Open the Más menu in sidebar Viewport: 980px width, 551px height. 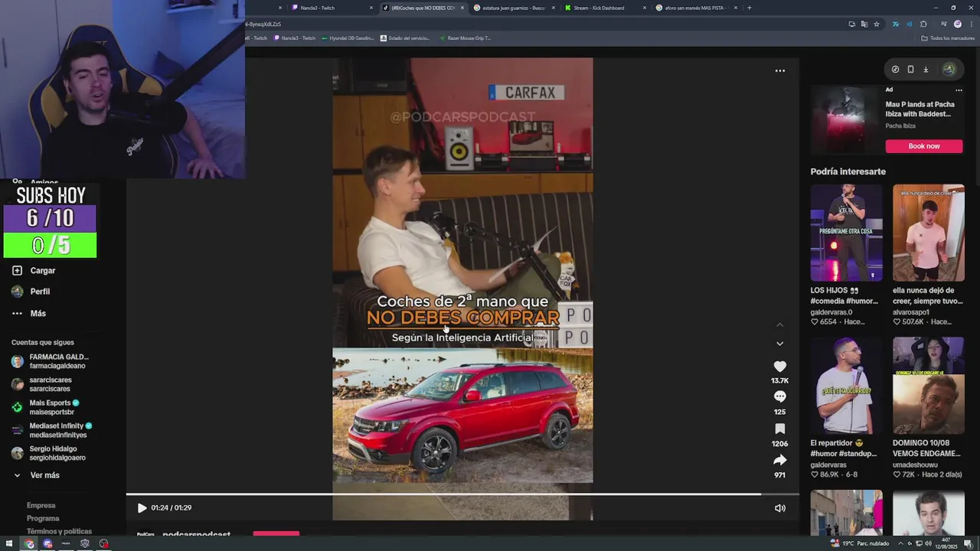coord(38,313)
